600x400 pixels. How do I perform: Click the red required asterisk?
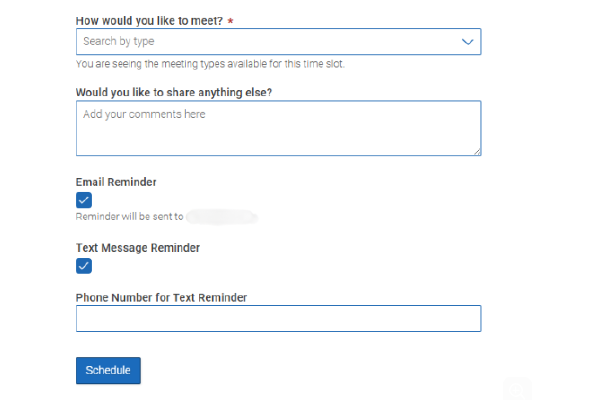(x=231, y=20)
